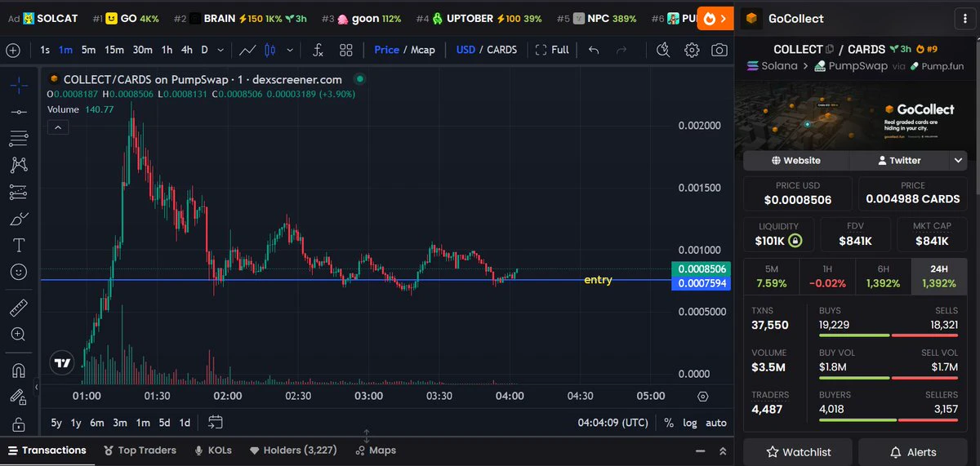The image size is (980, 466).
Task: Toggle Magnet mode for drawings
Action: (18, 370)
